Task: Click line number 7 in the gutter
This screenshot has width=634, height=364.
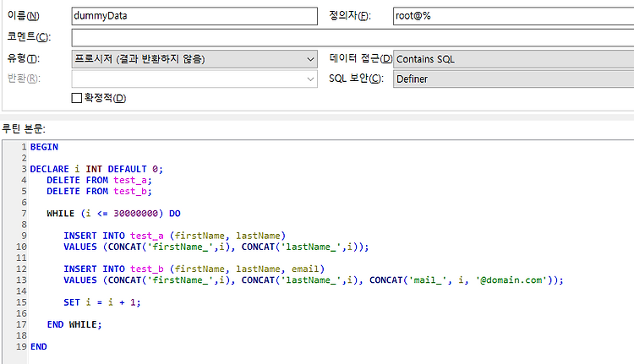Action: [24, 214]
